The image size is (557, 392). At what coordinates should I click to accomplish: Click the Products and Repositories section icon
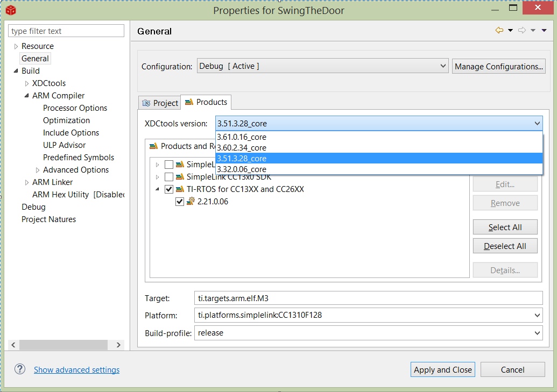coord(153,146)
